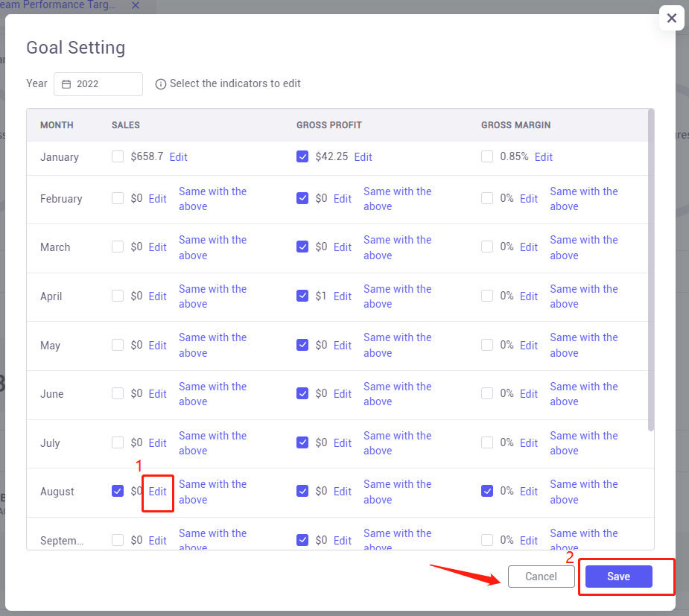This screenshot has width=689, height=616.
Task: Close the Goal Setting dialog with X
Action: click(x=671, y=18)
